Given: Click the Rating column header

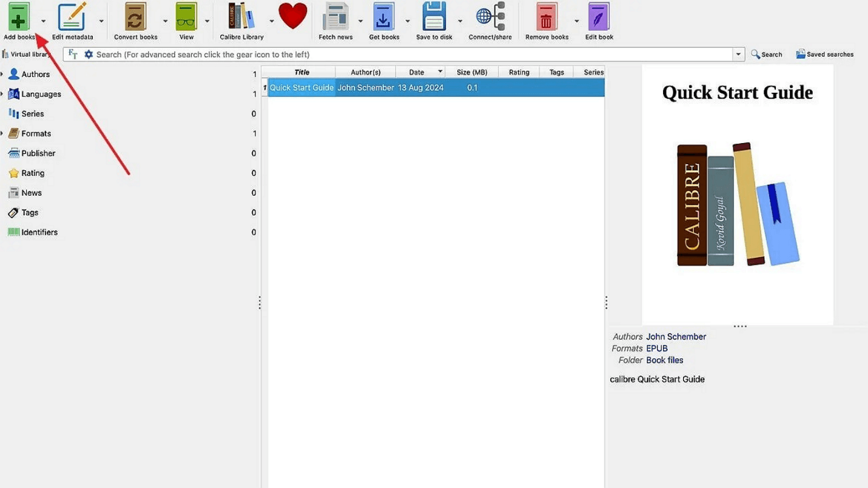Looking at the screenshot, I should [519, 72].
